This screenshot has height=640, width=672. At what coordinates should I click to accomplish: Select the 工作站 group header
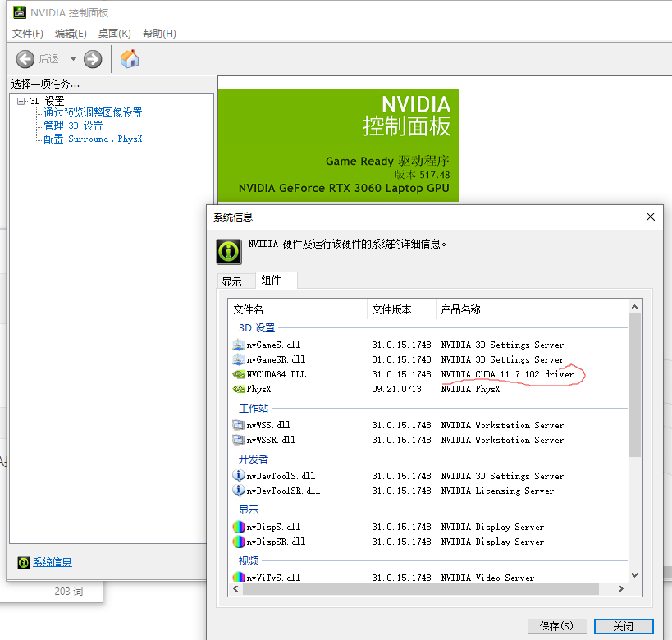pos(254,408)
